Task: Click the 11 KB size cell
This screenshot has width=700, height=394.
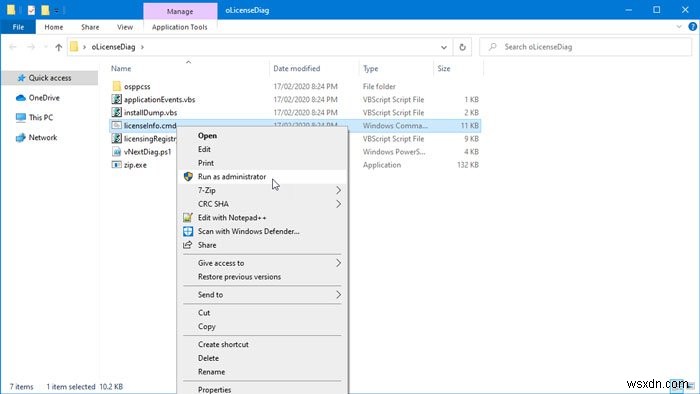Action: [470, 125]
